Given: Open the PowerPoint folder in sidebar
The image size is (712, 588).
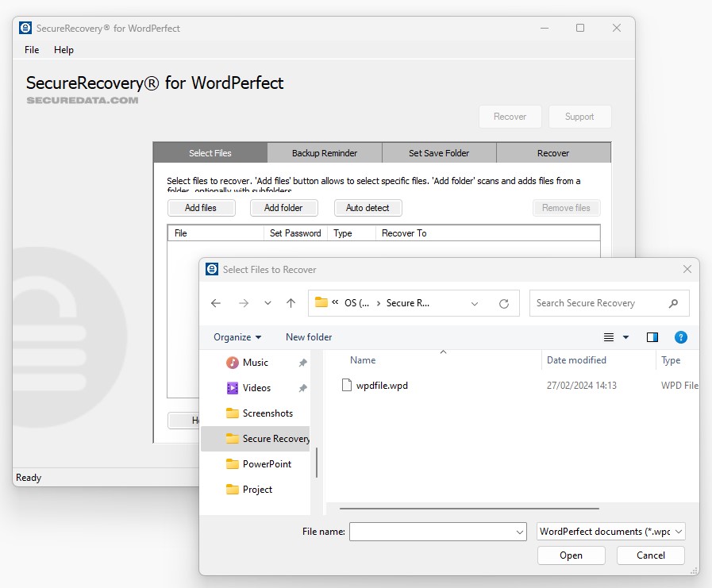Looking at the screenshot, I should [267, 464].
